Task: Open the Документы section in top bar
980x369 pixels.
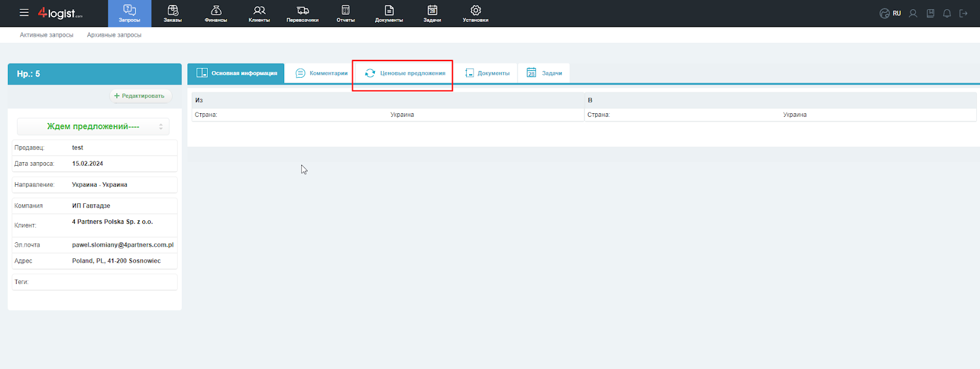Action: tap(389, 13)
